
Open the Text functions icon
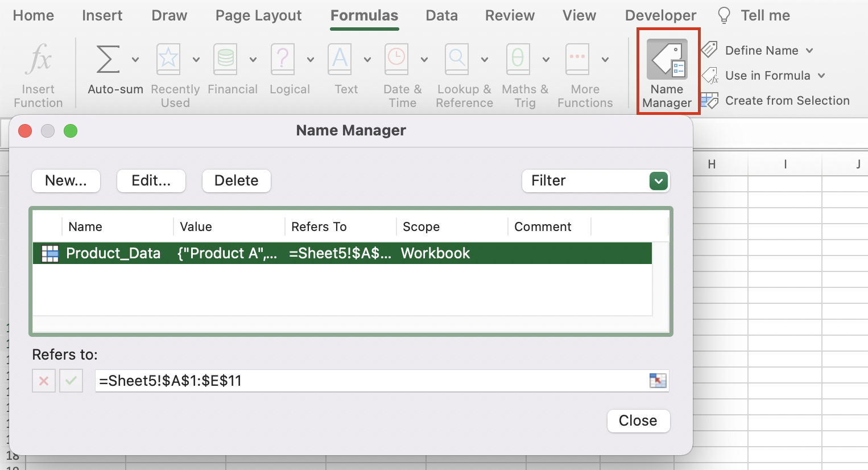340,59
